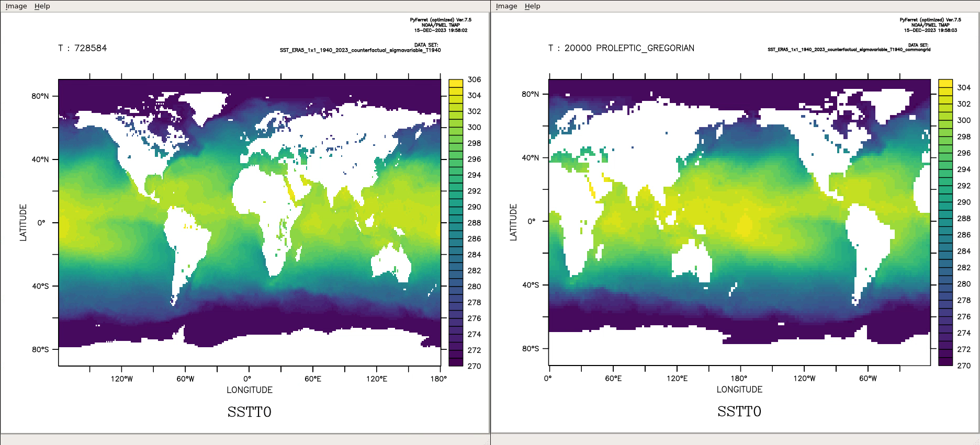980x445 pixels.
Task: Click the LATITUDE axis label on right plot
Action: [x=513, y=222]
